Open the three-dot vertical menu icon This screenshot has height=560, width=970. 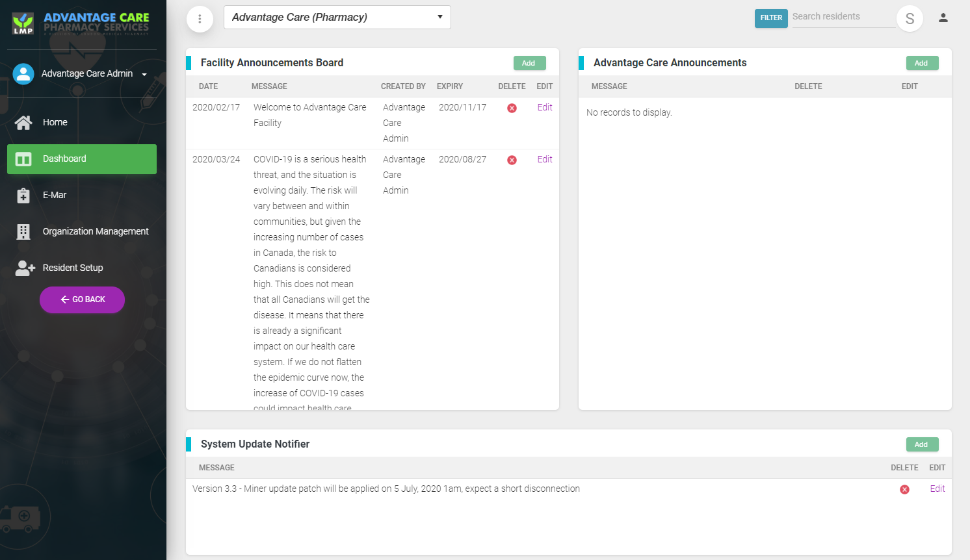tap(200, 19)
